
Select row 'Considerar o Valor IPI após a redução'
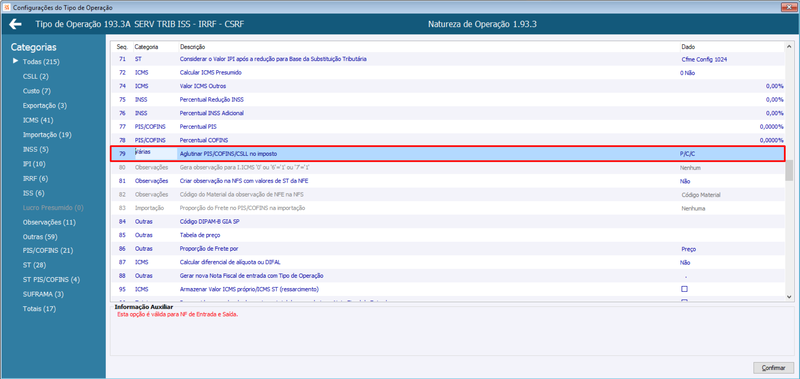(448, 59)
